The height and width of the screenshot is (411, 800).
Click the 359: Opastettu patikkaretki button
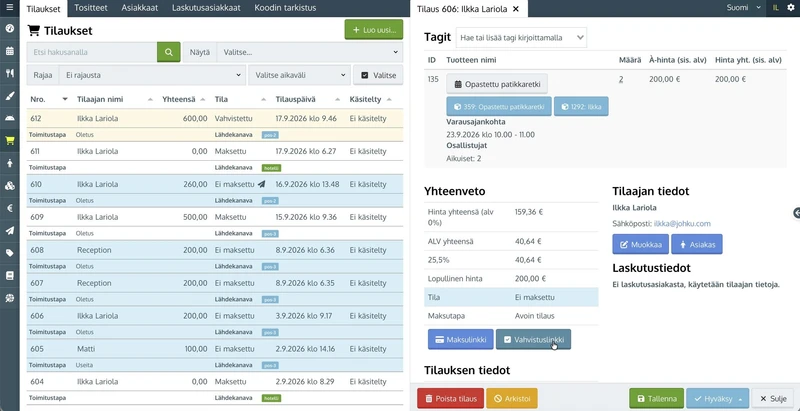point(499,107)
